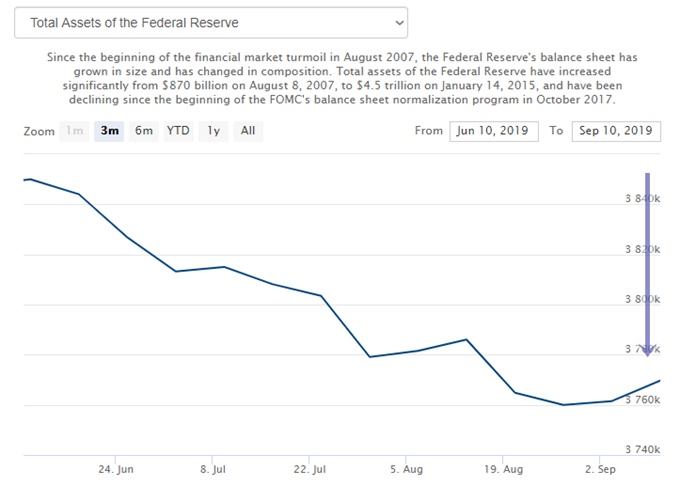This screenshot has height=487, width=681.
Task: Show the All time range
Action: [248, 131]
